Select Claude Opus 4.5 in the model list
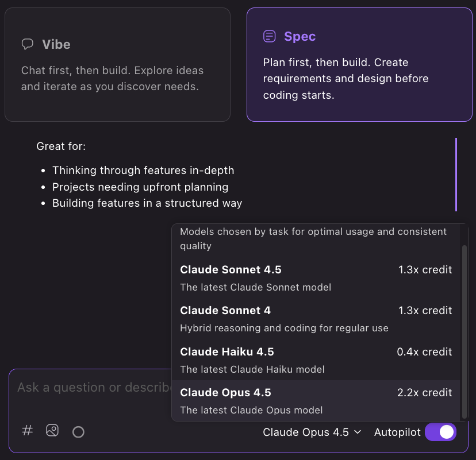Image resolution: width=476 pixels, height=460 pixels. pos(316,401)
